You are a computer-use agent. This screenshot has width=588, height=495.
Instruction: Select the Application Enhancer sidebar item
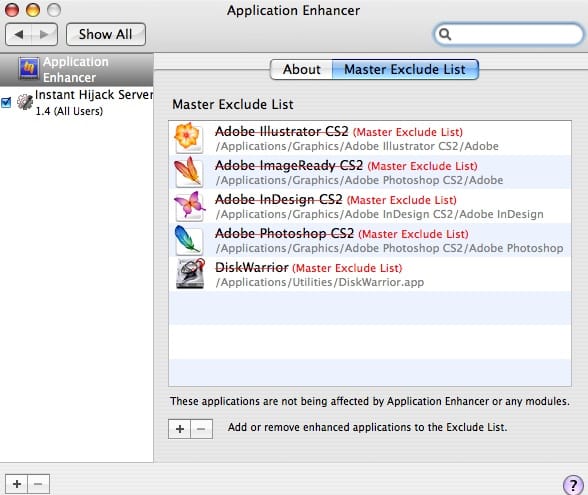coord(76,69)
